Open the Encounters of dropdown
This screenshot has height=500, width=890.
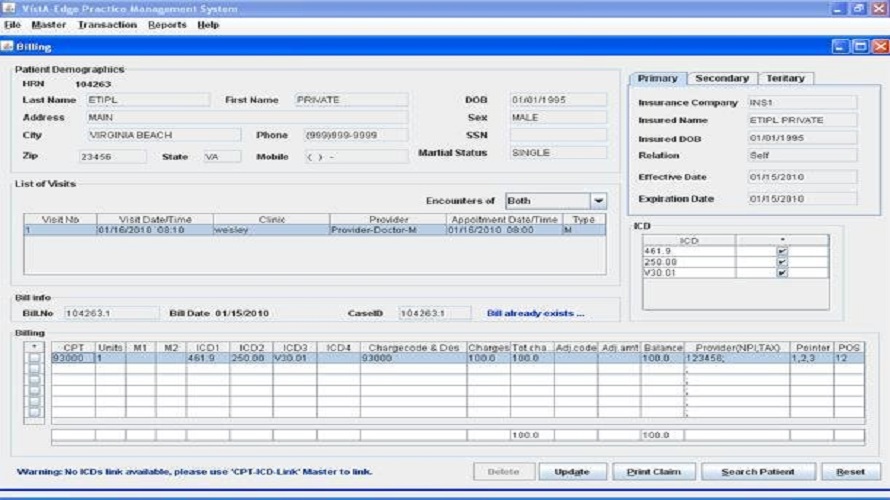click(598, 201)
